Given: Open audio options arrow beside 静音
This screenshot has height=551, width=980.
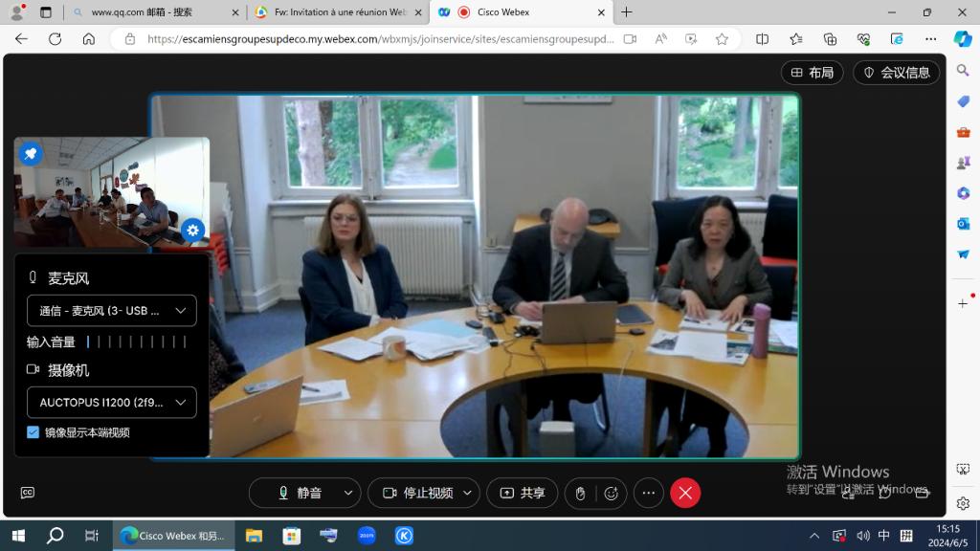Looking at the screenshot, I should tap(348, 493).
